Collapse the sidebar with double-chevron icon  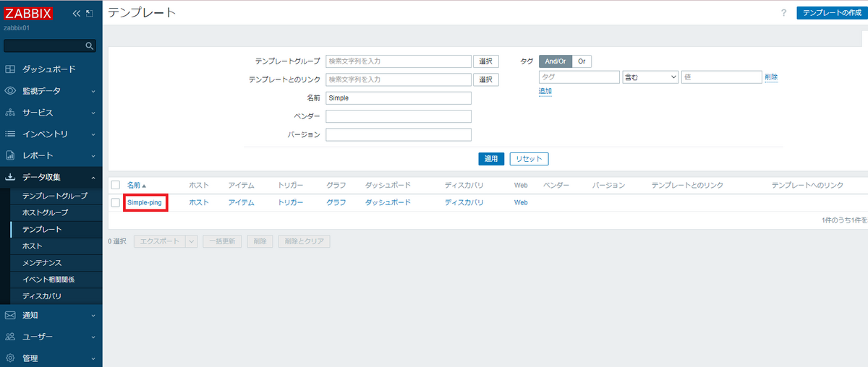point(77,14)
